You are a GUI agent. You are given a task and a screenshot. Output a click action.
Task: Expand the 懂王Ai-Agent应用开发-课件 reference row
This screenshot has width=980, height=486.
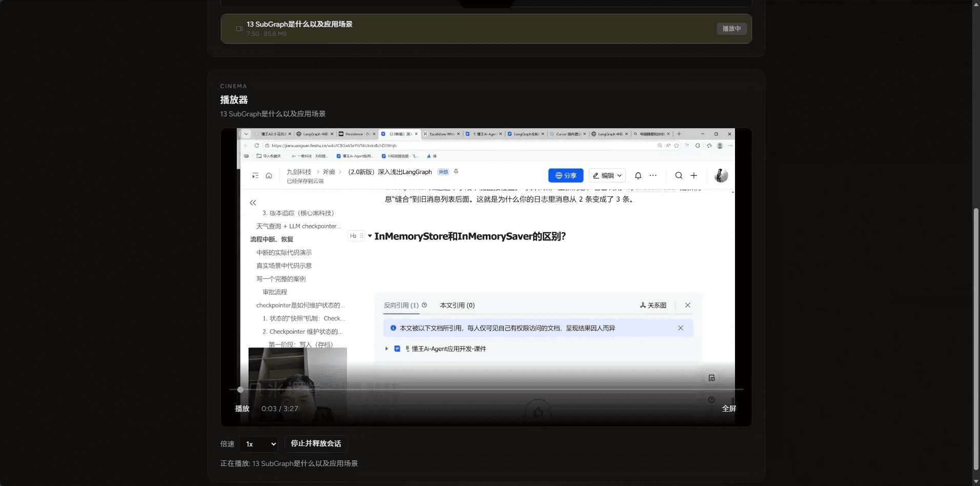tap(386, 349)
